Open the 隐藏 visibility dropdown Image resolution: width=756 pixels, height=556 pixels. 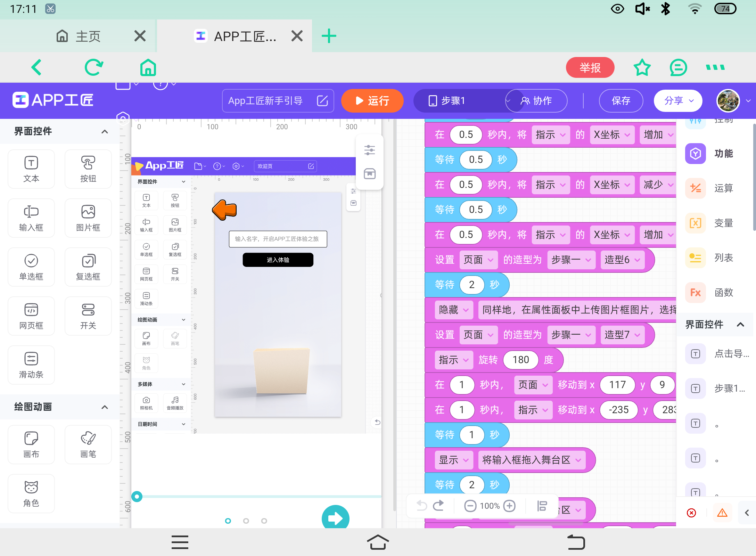pos(454,310)
